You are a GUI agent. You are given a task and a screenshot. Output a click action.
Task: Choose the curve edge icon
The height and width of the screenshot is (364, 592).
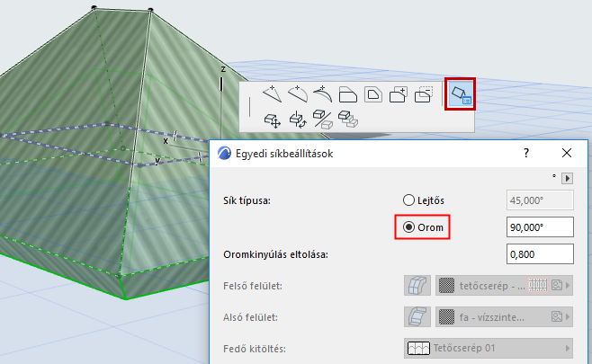298,94
